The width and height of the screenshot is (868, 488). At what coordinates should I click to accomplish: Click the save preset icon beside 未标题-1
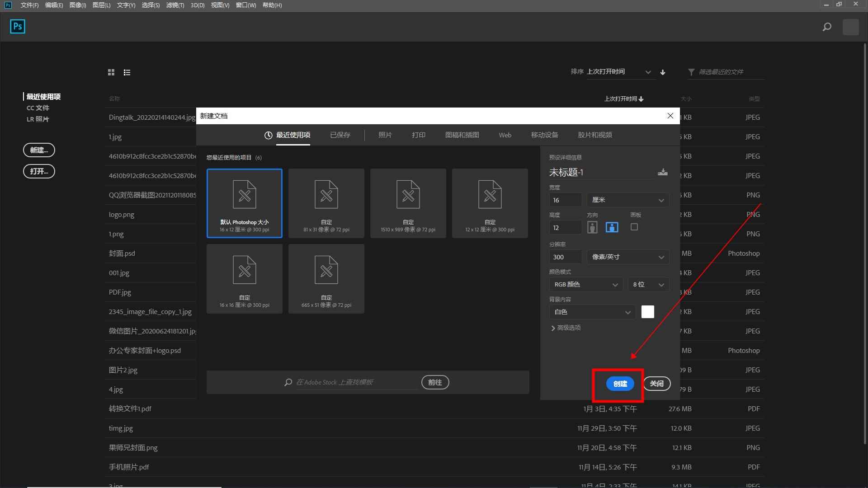coord(663,172)
